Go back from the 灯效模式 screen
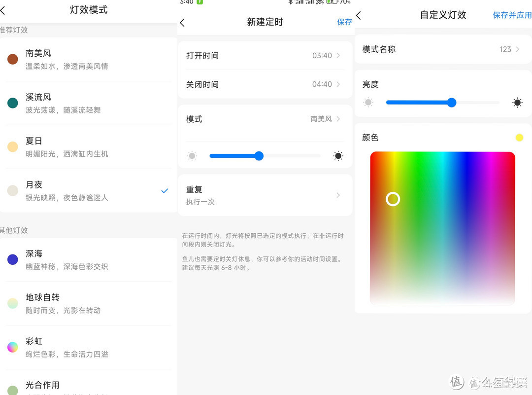 coord(3,10)
